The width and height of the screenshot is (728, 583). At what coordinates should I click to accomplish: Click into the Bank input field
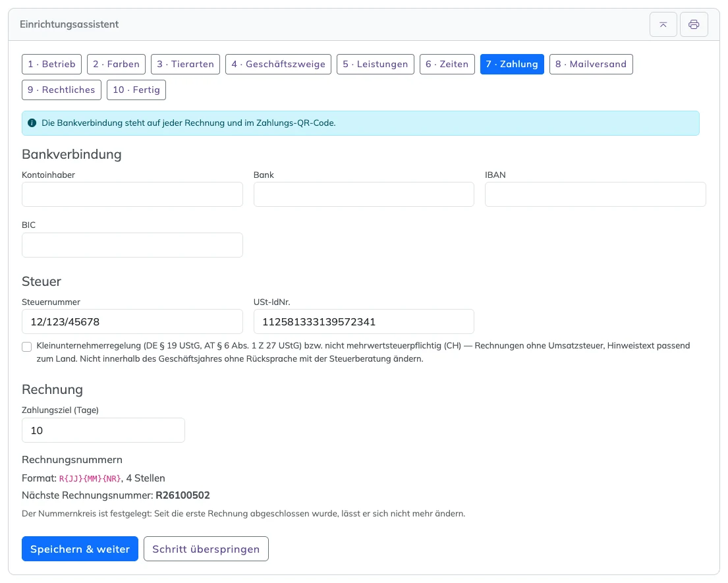[364, 194]
